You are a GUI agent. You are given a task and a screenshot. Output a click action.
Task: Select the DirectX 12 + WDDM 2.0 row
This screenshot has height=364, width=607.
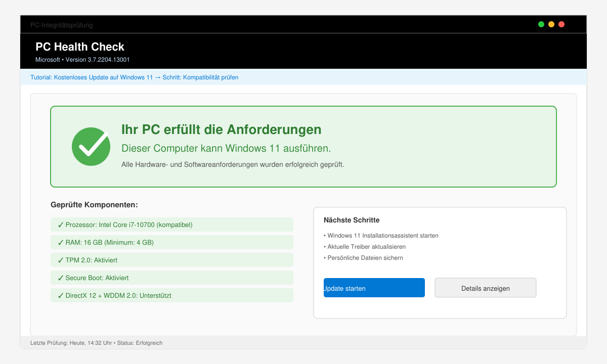click(172, 295)
